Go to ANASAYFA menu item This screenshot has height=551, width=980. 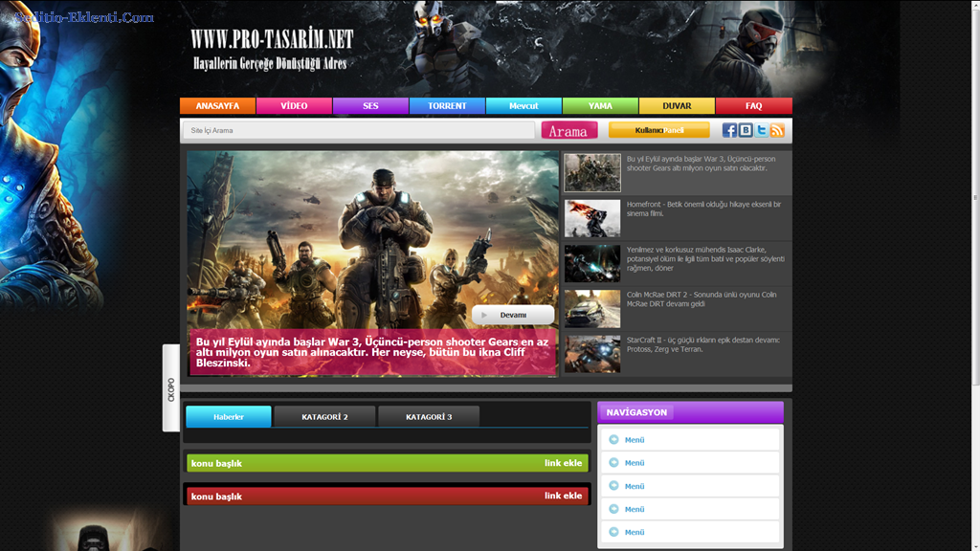(217, 105)
